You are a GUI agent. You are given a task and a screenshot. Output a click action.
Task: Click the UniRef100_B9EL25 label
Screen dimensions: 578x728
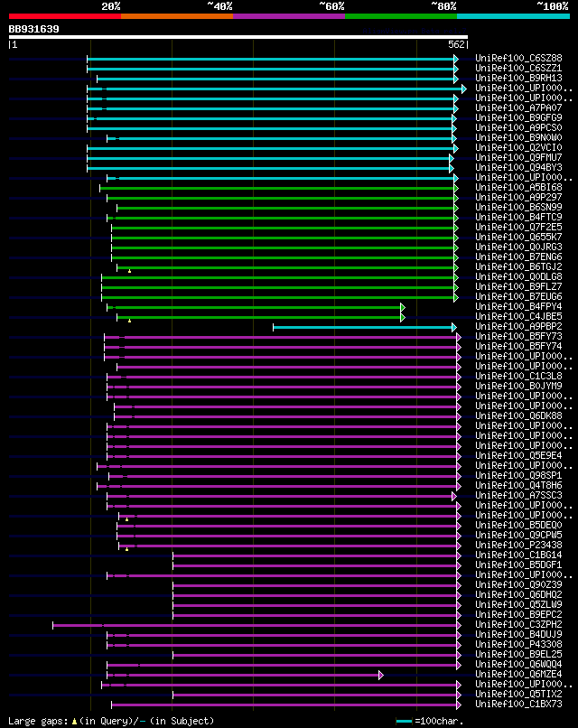[x=518, y=654]
